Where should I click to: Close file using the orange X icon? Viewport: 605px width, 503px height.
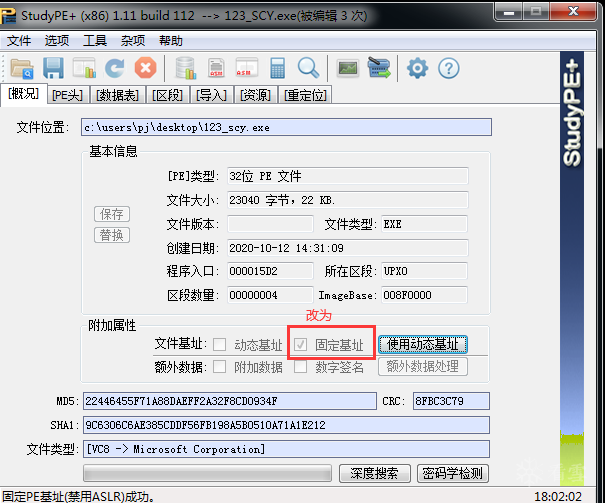145,68
